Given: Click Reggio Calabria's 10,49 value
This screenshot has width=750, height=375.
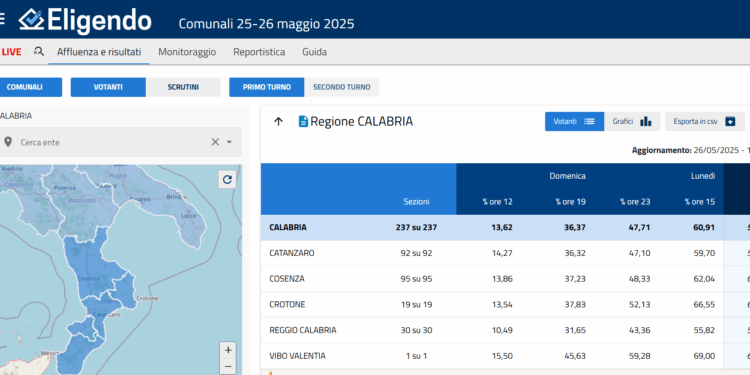Looking at the screenshot, I should [502, 330].
